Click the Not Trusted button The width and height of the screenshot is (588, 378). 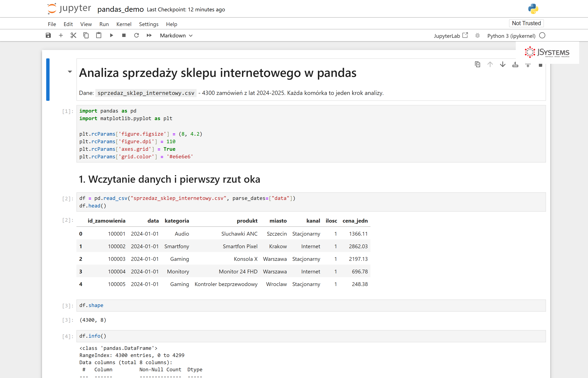pyautogui.click(x=526, y=23)
